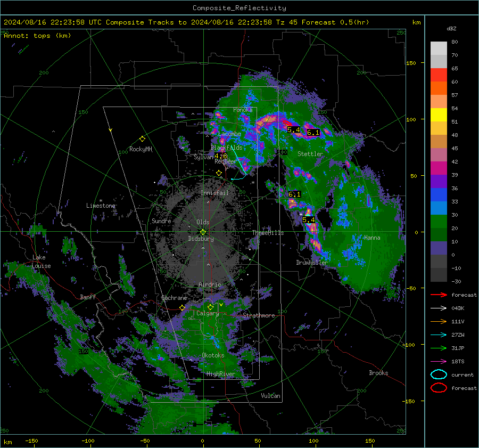Click the Composite_Reflectivity title
This screenshot has width=479, height=448.
point(239,8)
